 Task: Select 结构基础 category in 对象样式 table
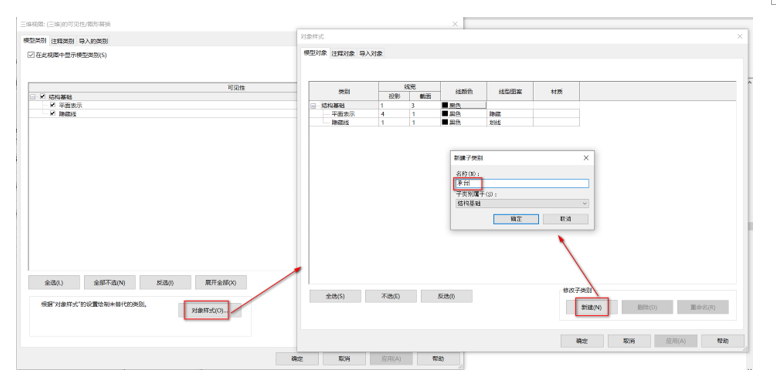(x=333, y=105)
